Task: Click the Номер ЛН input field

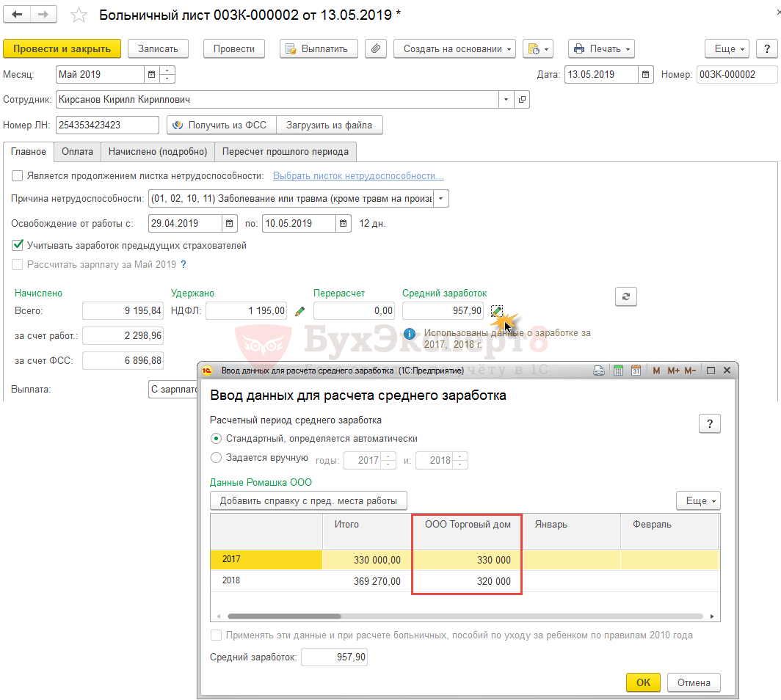Action: coord(107,125)
